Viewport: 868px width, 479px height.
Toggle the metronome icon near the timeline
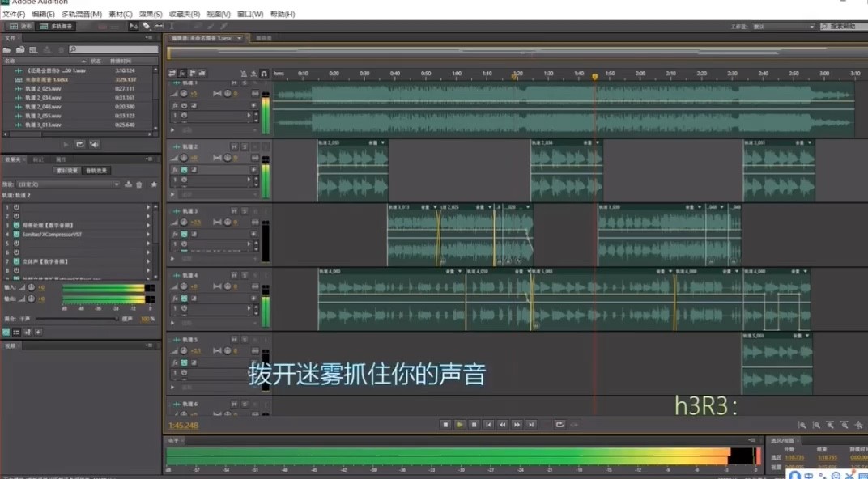click(x=245, y=74)
